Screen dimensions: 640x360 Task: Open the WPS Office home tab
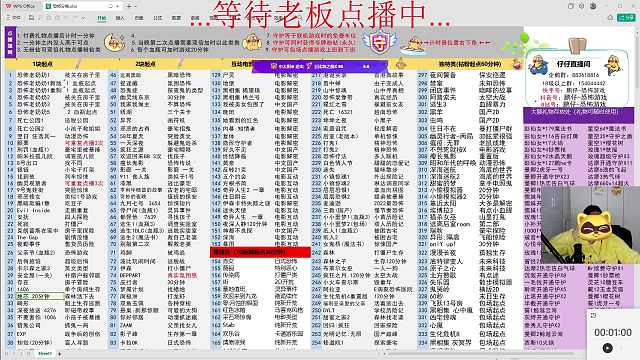point(20,6)
